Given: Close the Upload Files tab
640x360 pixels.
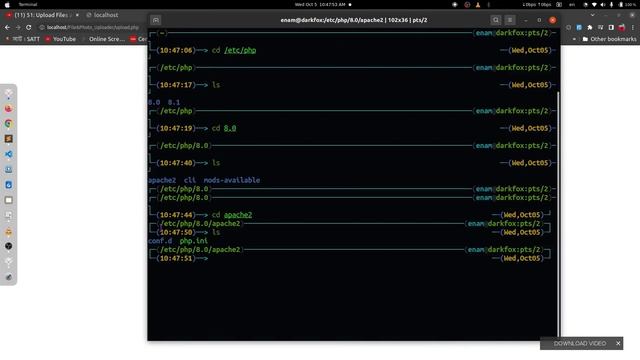Looking at the screenshot, I should (x=77, y=15).
